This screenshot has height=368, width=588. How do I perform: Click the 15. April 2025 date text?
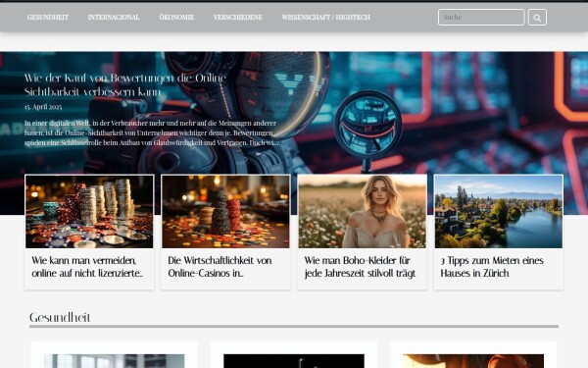(x=43, y=107)
